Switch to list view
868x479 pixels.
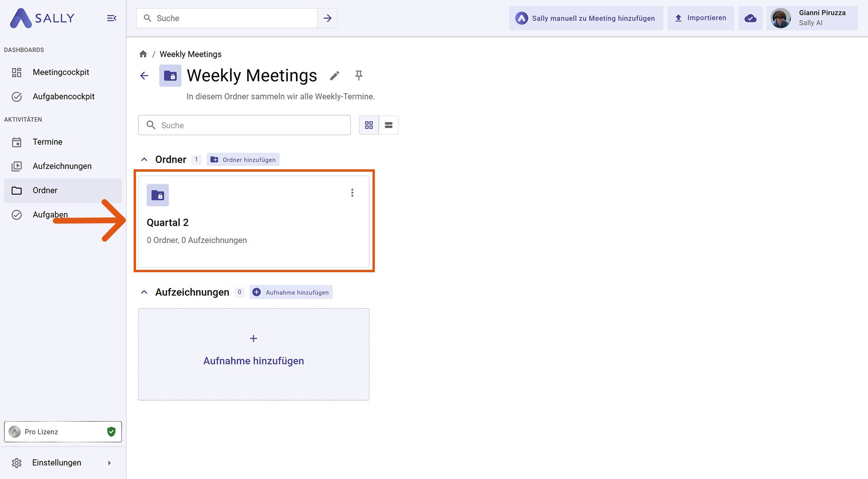389,125
